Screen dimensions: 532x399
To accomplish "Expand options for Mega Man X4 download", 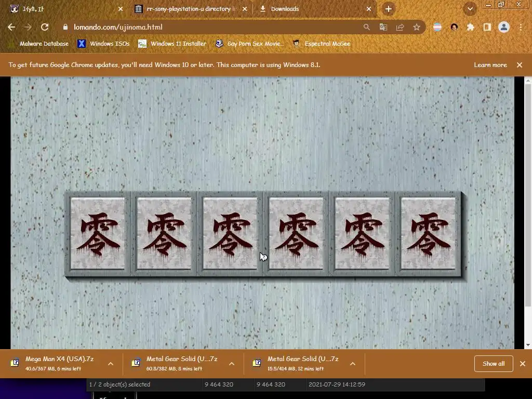I will pyautogui.click(x=111, y=364).
